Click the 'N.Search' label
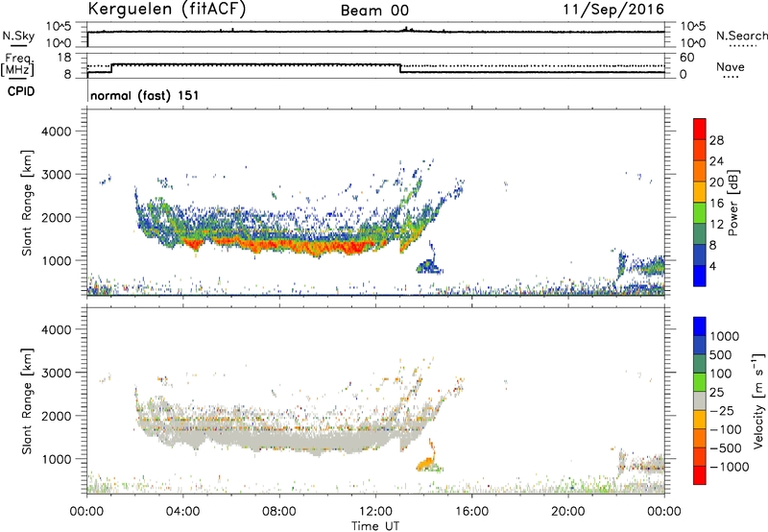The height and width of the screenshot is (532, 768). (x=741, y=36)
